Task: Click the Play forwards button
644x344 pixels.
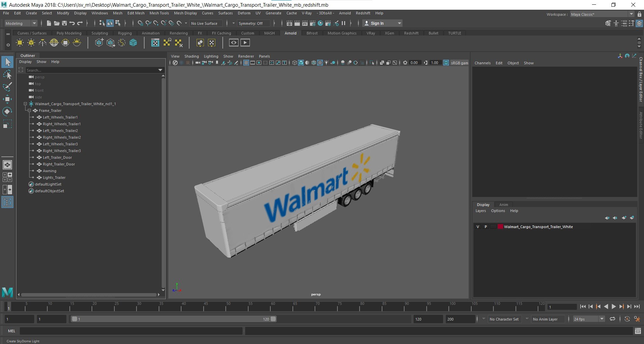Action: point(613,306)
